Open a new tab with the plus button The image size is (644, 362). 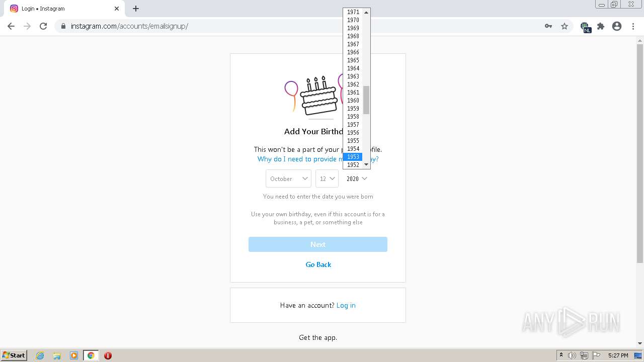[136, 9]
